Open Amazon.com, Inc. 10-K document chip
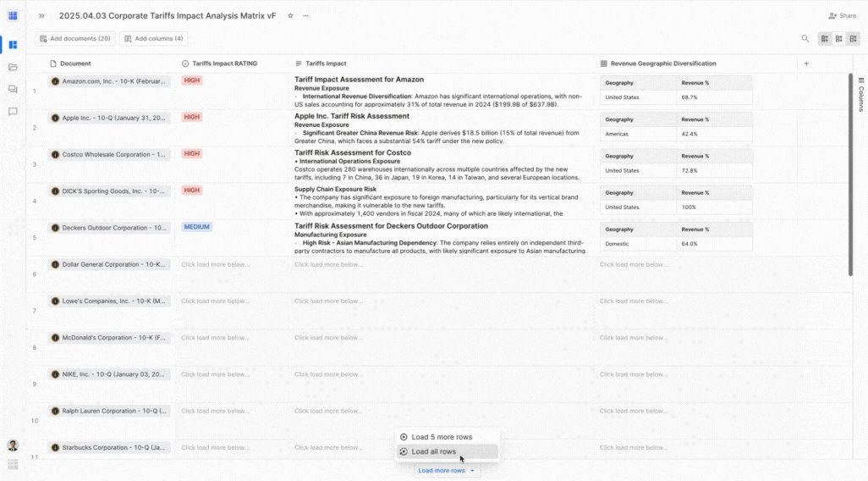The image size is (868, 481). [109, 81]
